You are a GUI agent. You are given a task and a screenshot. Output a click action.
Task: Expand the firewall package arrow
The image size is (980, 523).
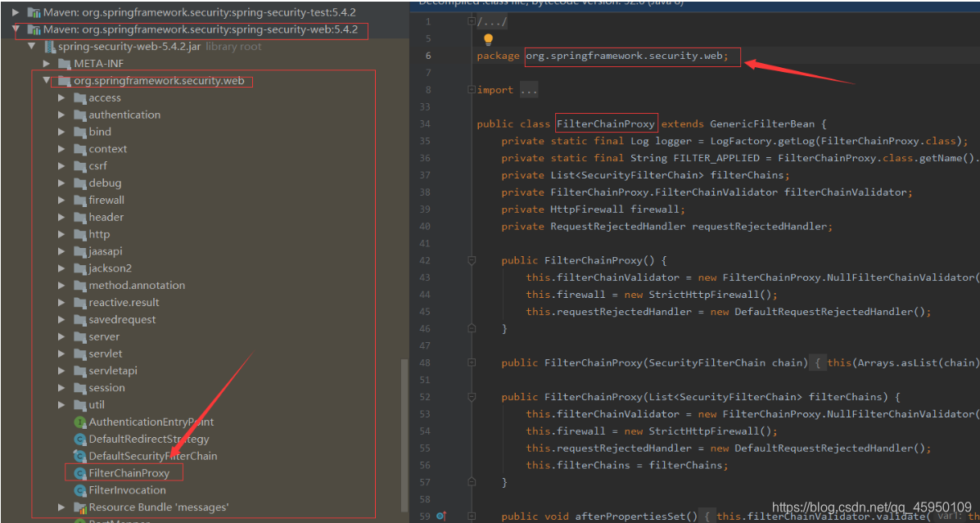[x=61, y=200]
